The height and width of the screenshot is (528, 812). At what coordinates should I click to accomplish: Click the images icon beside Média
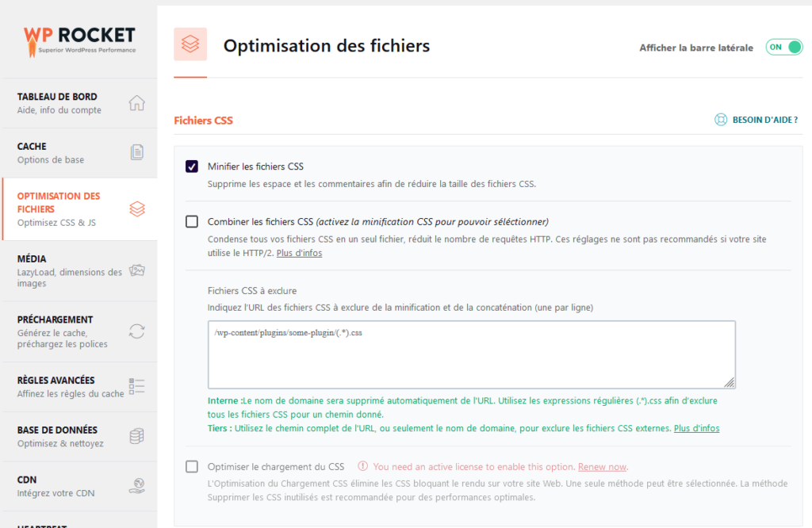tap(136, 270)
